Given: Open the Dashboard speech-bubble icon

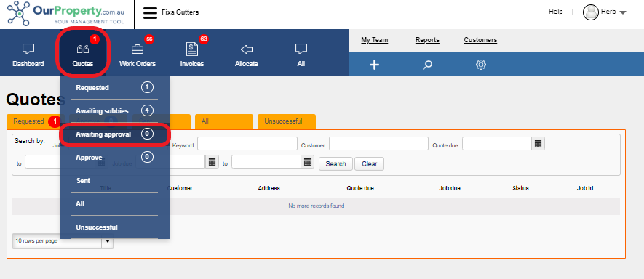Looking at the screenshot, I should tap(28, 49).
